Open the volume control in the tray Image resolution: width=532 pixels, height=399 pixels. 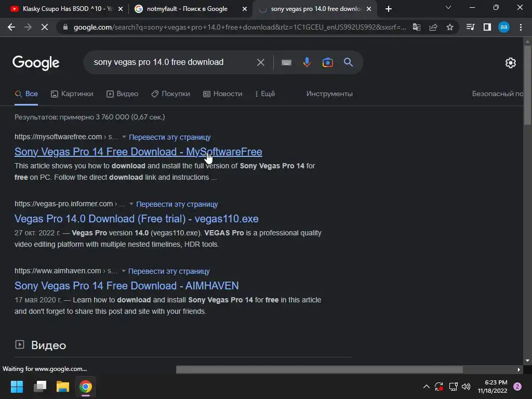(x=466, y=387)
